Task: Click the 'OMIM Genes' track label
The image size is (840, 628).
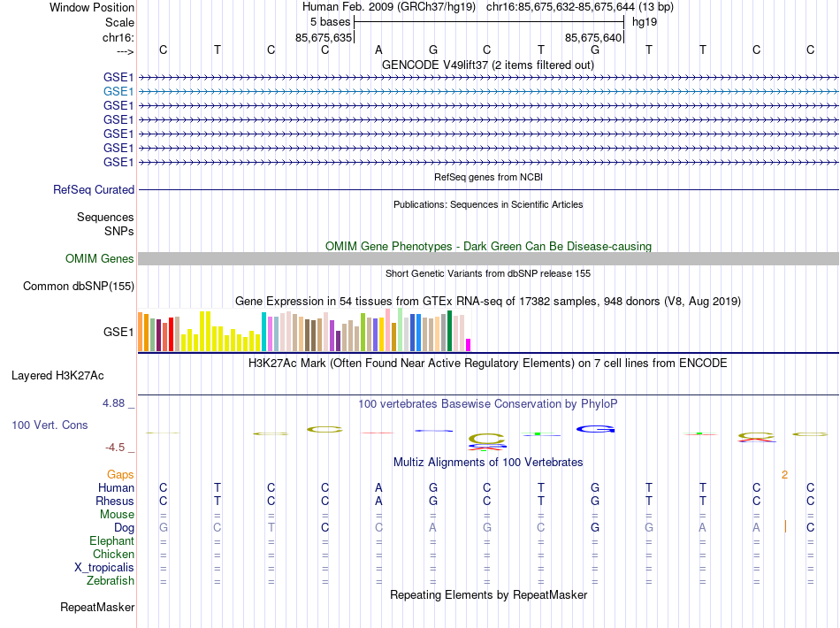Action: 99,259
